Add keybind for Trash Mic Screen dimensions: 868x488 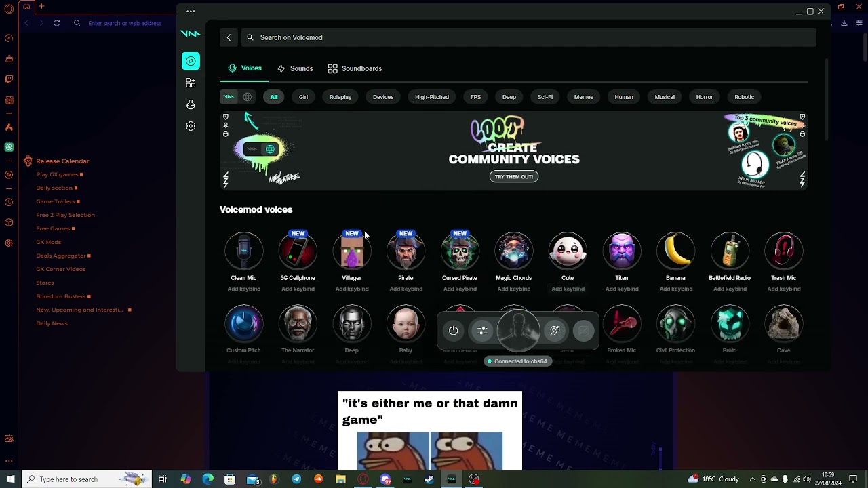point(783,289)
